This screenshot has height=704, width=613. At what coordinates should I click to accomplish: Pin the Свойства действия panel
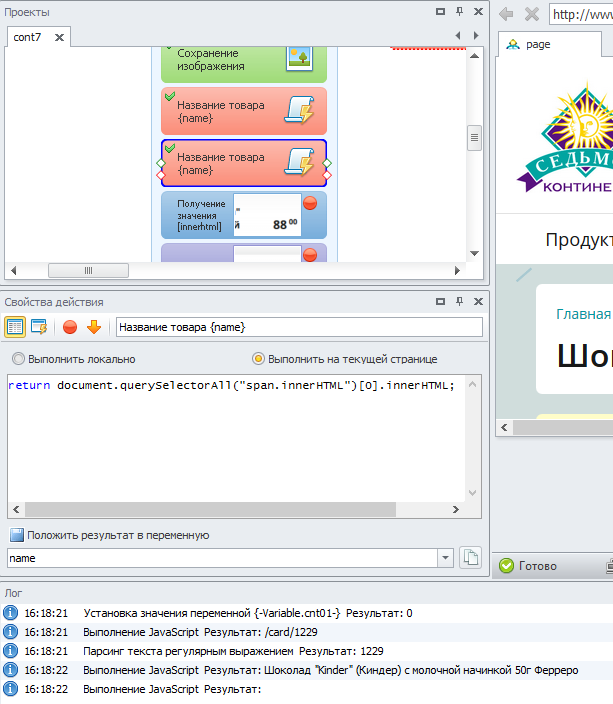pos(459,301)
